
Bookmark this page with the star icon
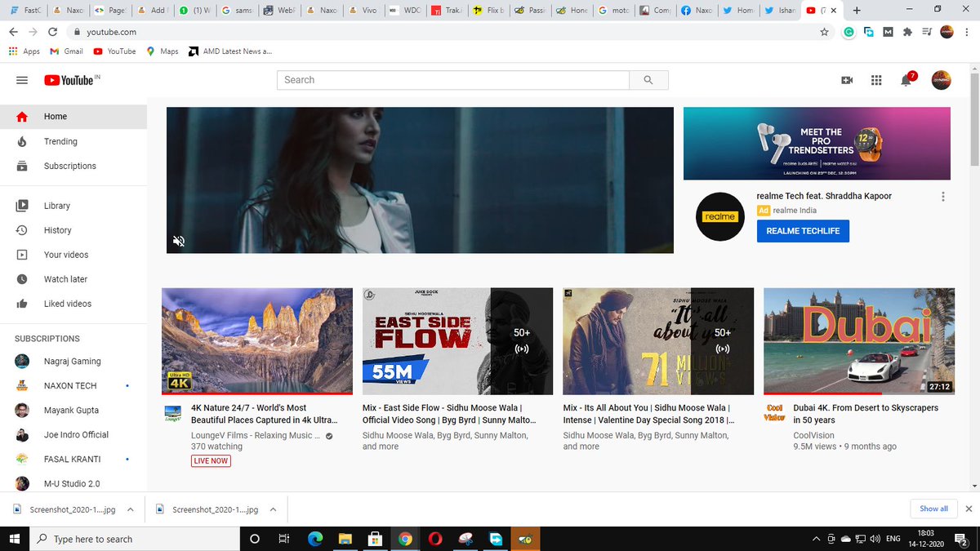click(x=825, y=32)
